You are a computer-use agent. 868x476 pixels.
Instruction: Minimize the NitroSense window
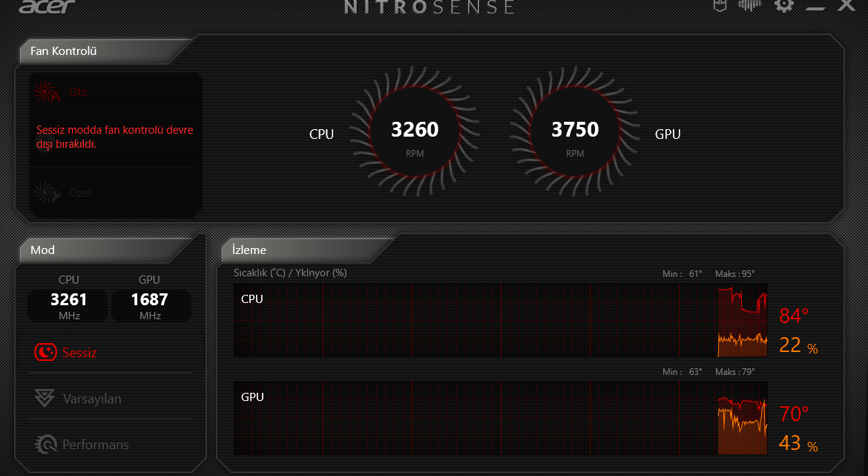pos(815,7)
